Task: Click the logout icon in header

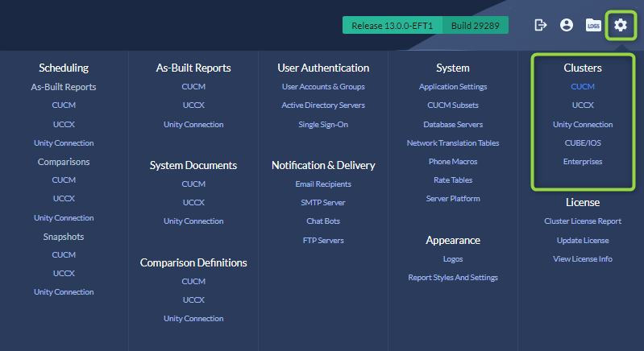Action: 541,25
